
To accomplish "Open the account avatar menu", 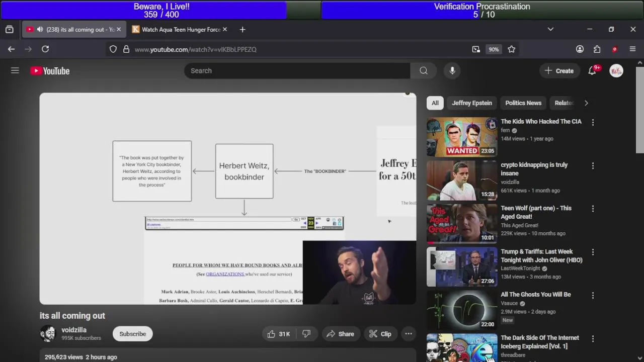I will (x=616, y=71).
